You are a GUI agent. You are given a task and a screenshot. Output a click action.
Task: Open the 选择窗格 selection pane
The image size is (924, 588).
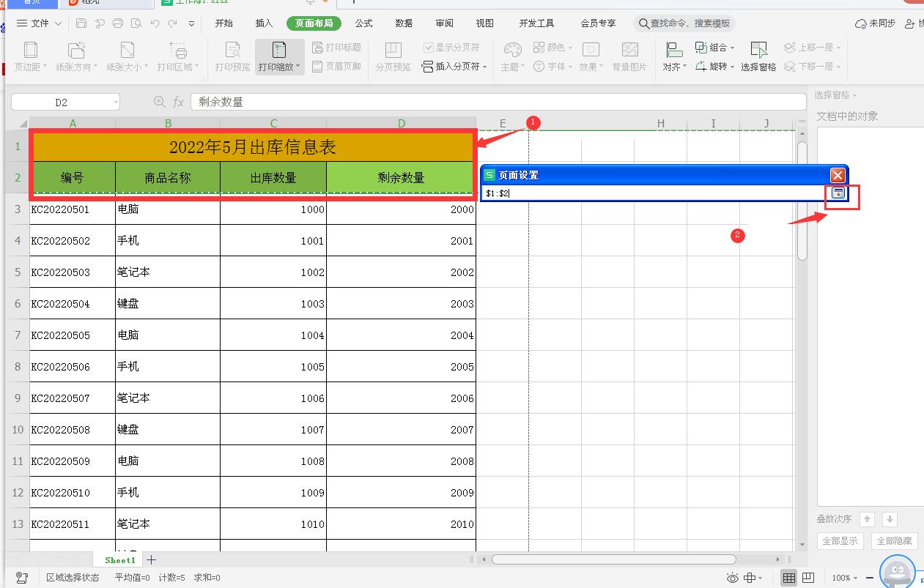click(758, 54)
